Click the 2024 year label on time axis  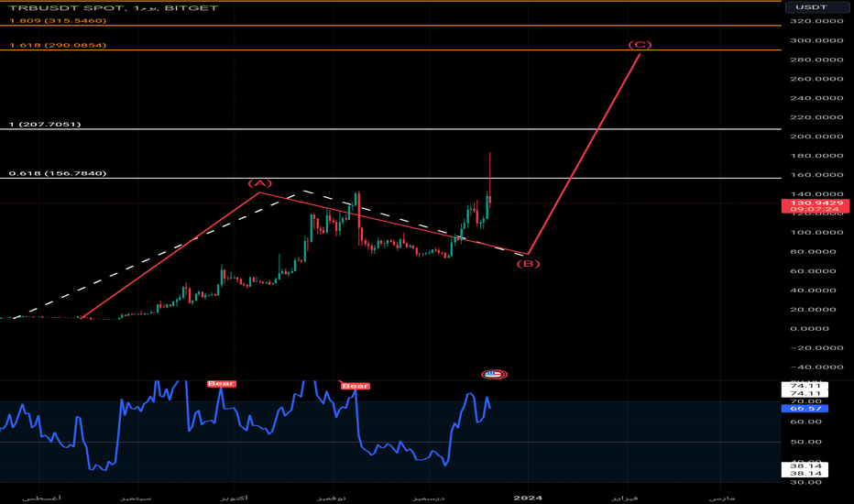528,498
